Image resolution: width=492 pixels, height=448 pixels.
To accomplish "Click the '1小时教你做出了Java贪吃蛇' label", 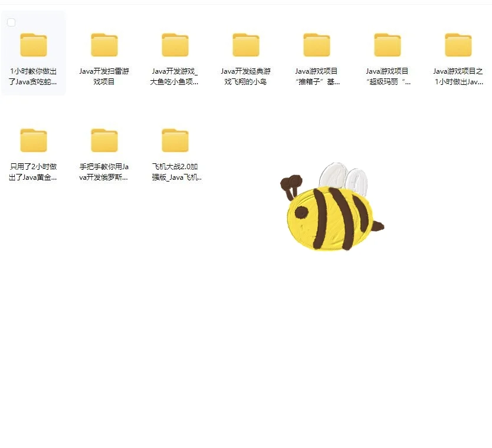I will (x=34, y=74).
